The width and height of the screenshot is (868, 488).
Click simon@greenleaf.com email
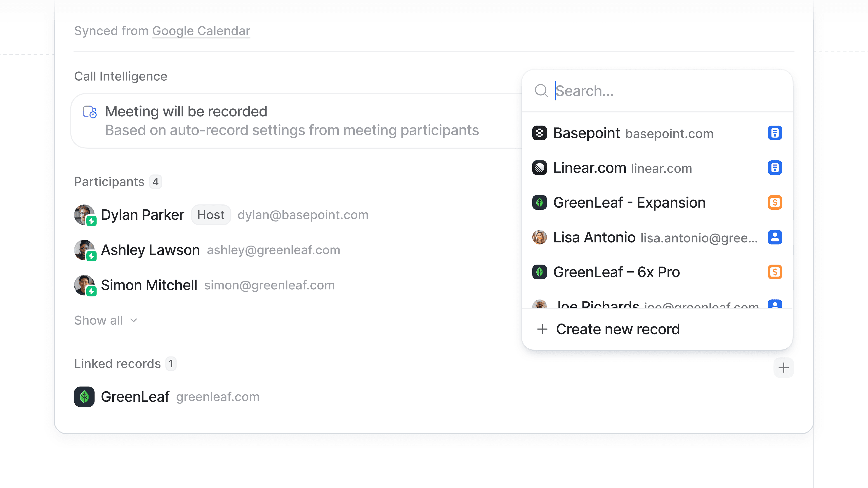[270, 285]
